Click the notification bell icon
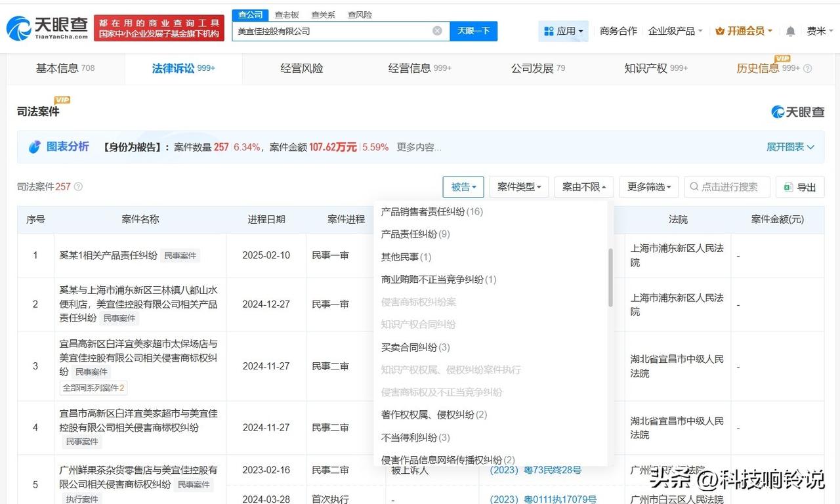This screenshot has height=504, width=840. (790, 31)
